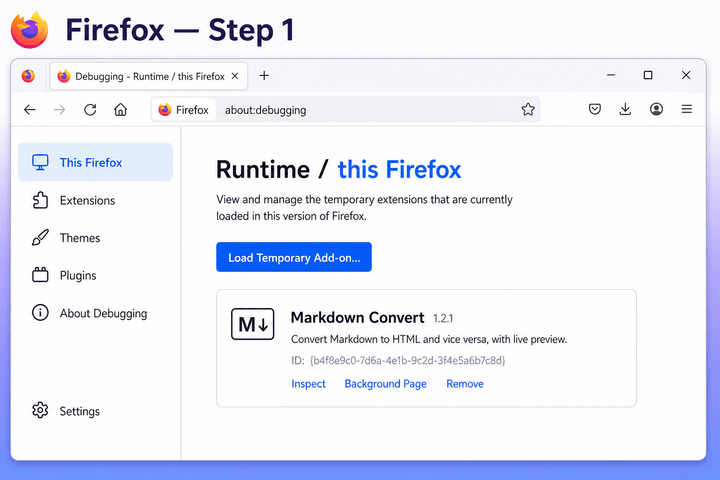Viewport: 720px width, 480px height.
Task: Click the forward navigation arrow
Action: 60,109
